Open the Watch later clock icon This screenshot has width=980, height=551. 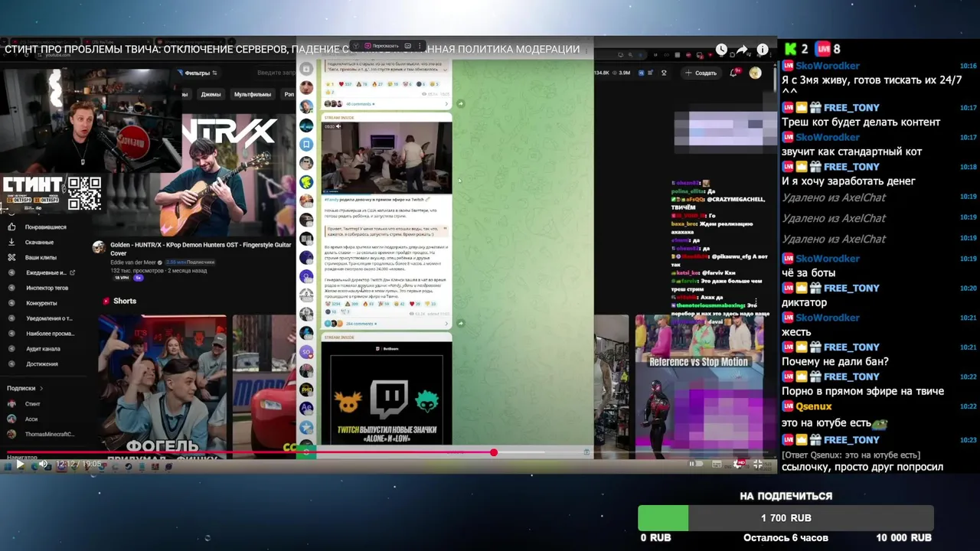pyautogui.click(x=721, y=49)
